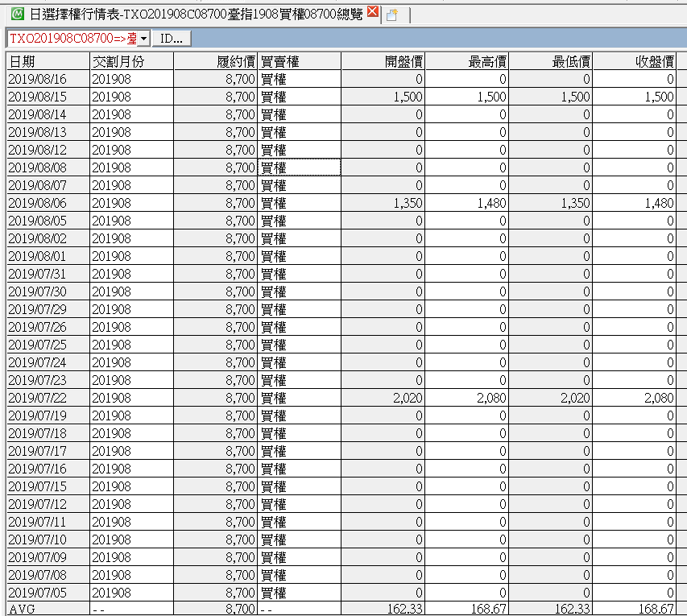
Task: Click the 最高價 1,480 cell for 2019/08/06
Action: coord(466,203)
